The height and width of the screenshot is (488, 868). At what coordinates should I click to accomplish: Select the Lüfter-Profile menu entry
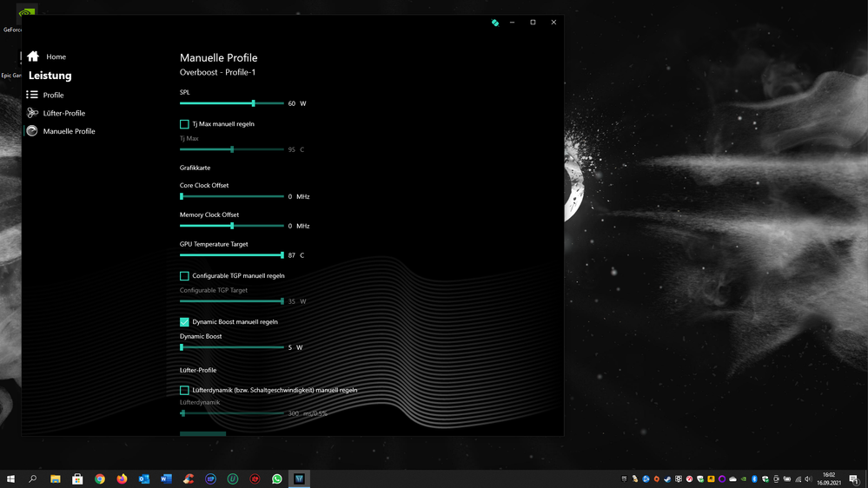(64, 113)
